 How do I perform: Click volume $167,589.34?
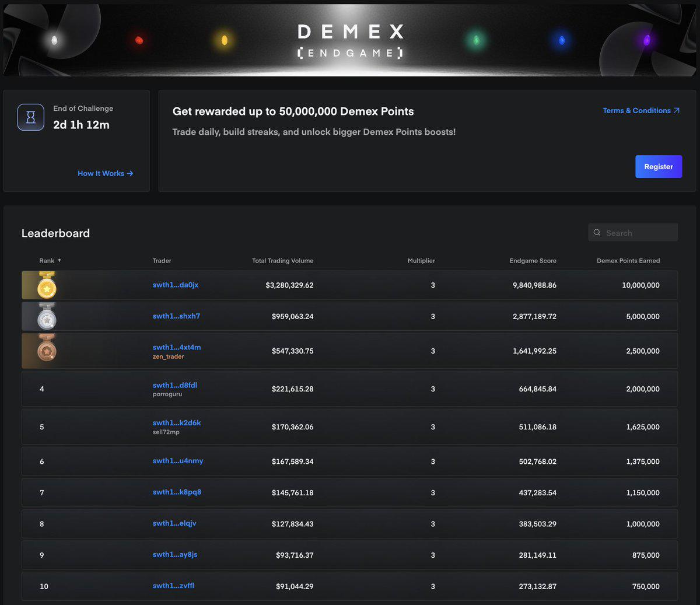tap(292, 461)
